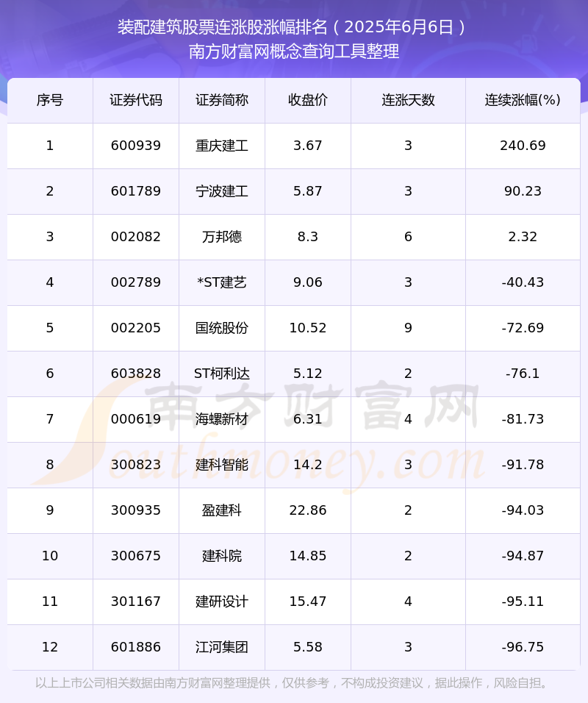The image size is (588, 703).
Task: Click closing price 14.2
Action: (308, 465)
